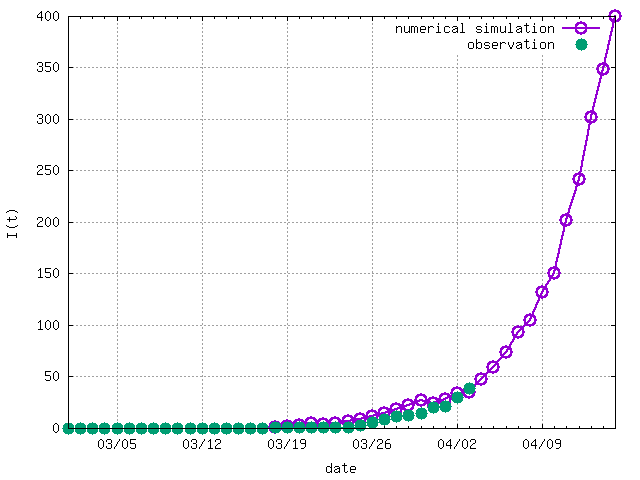Image resolution: width=640 pixels, height=480 pixels.
Task: Click the y-axis label 100
Action: 48,325
